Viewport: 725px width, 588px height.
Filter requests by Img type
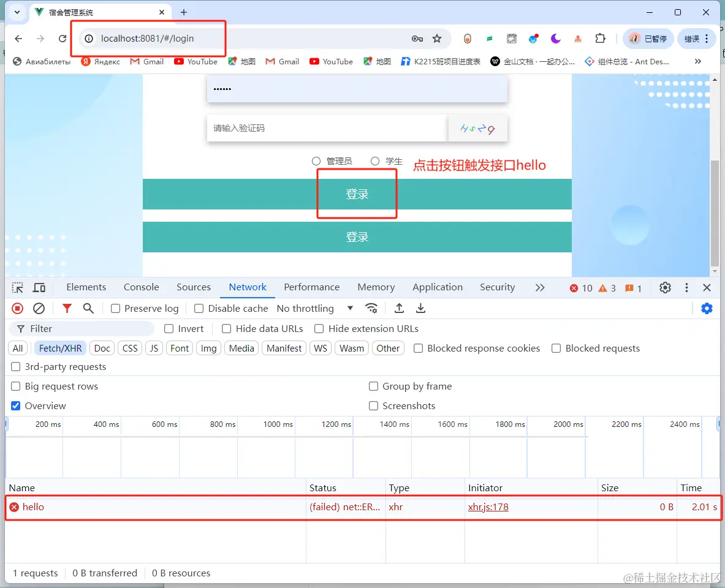coord(208,348)
